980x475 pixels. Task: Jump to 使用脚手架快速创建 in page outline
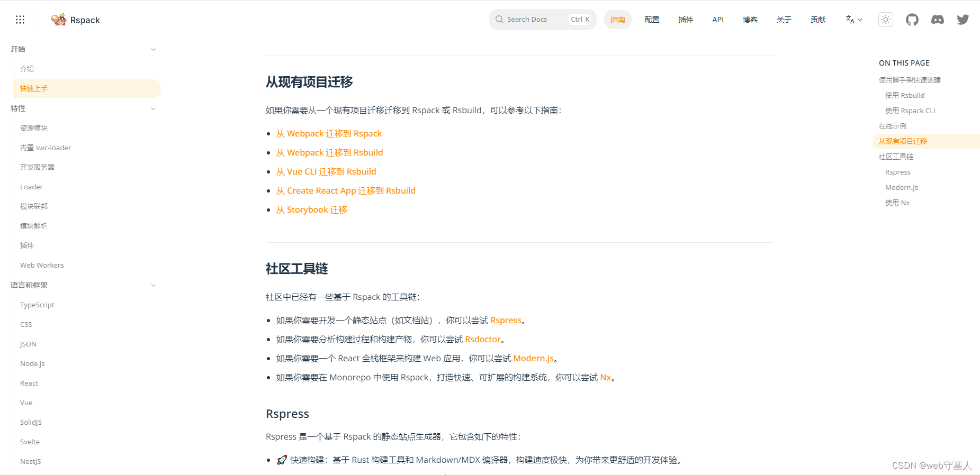[x=910, y=80]
